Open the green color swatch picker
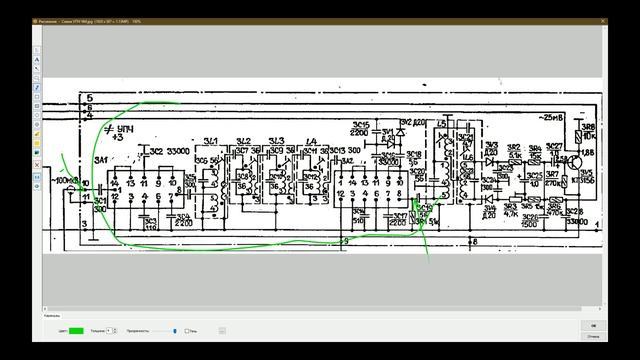The height and width of the screenshot is (360, 640). [x=76, y=331]
